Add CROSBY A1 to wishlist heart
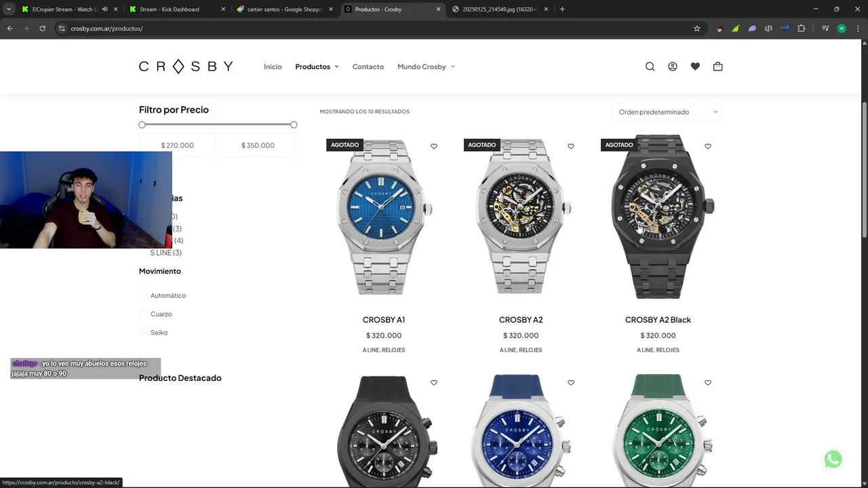 tap(434, 146)
